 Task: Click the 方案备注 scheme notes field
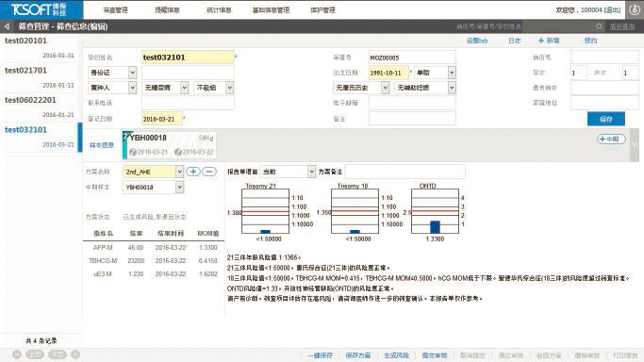(405, 172)
